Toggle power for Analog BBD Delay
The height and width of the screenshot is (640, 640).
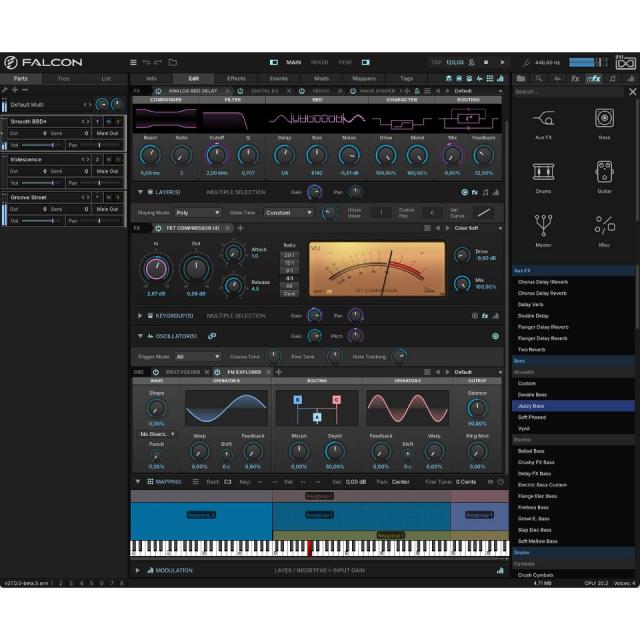coord(158,91)
